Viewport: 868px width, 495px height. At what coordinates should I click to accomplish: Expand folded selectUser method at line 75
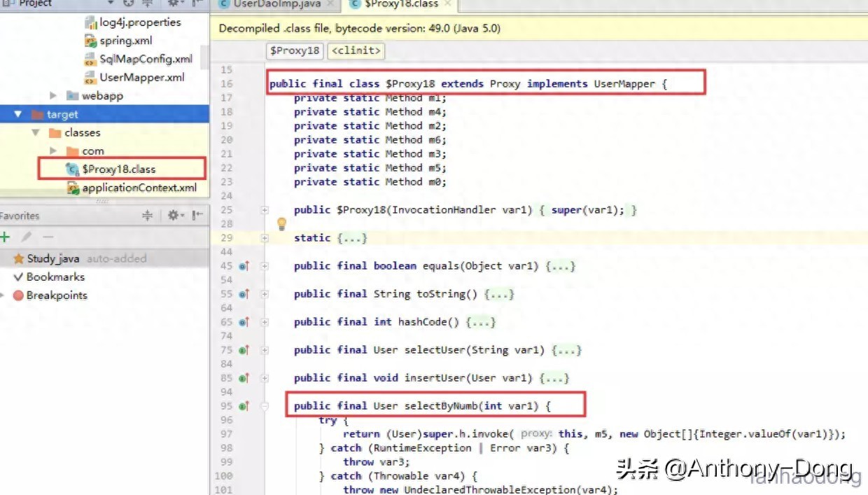point(265,350)
